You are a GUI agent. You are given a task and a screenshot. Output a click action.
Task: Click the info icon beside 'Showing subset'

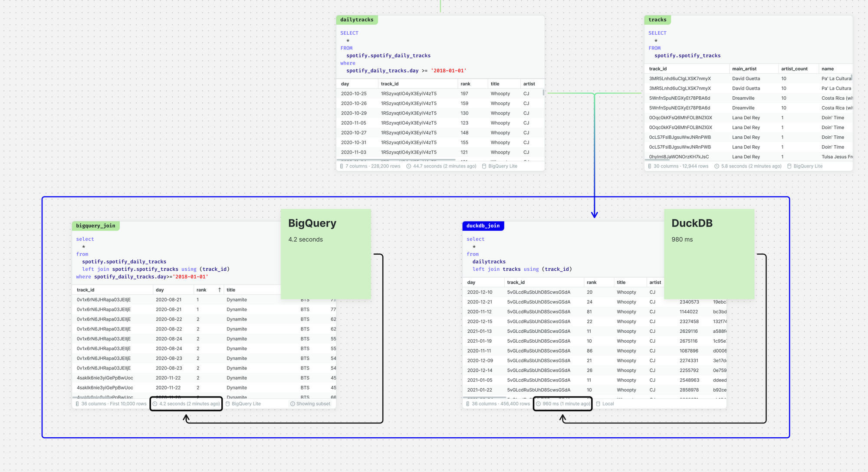pyautogui.click(x=293, y=404)
